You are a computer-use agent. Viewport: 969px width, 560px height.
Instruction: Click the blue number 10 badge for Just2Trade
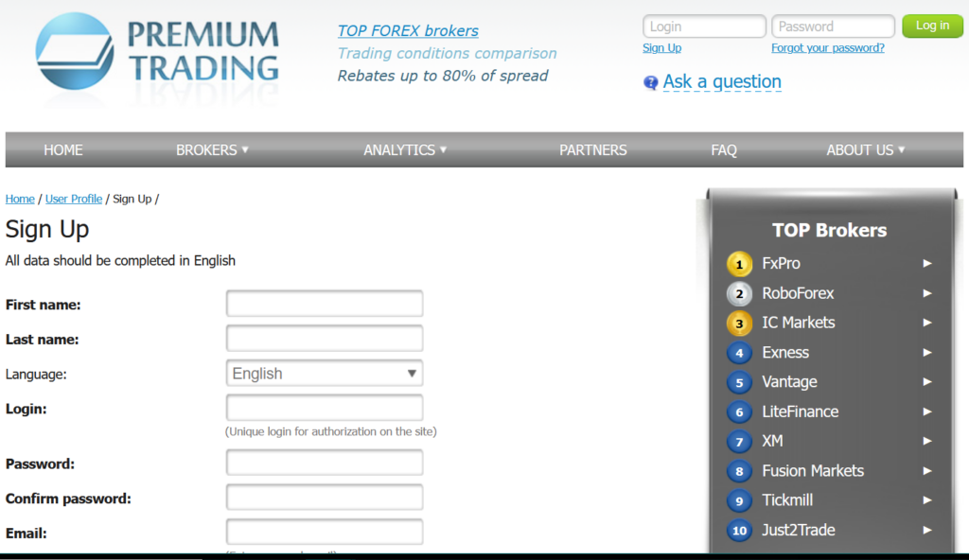tap(739, 531)
